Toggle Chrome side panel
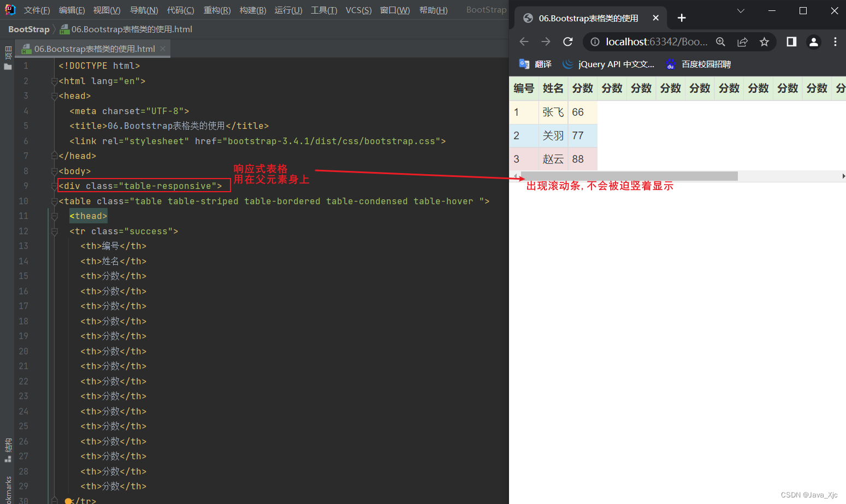The height and width of the screenshot is (504, 846). (791, 41)
